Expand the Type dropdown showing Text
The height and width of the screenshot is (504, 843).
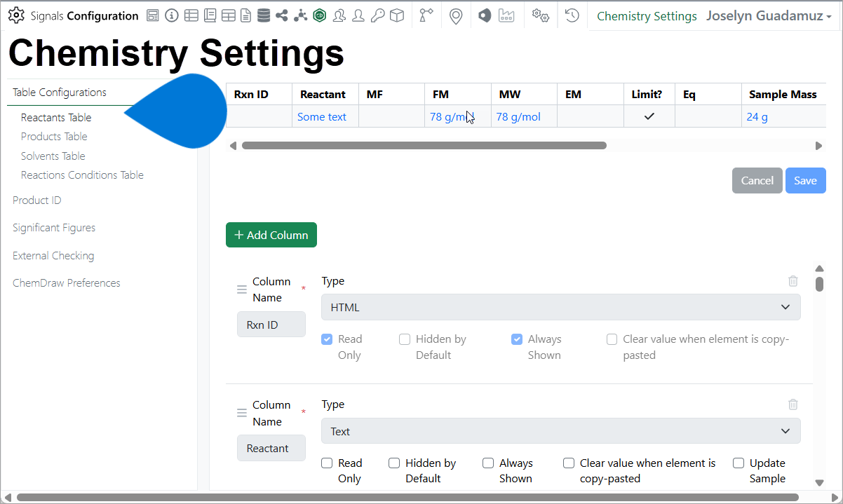point(560,431)
